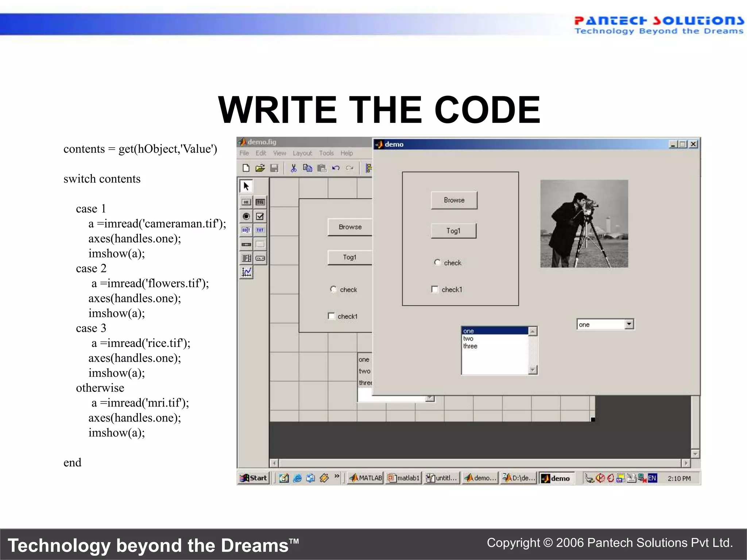Select the Axes tool in component palette
The image size is (747, 560).
pos(247,272)
